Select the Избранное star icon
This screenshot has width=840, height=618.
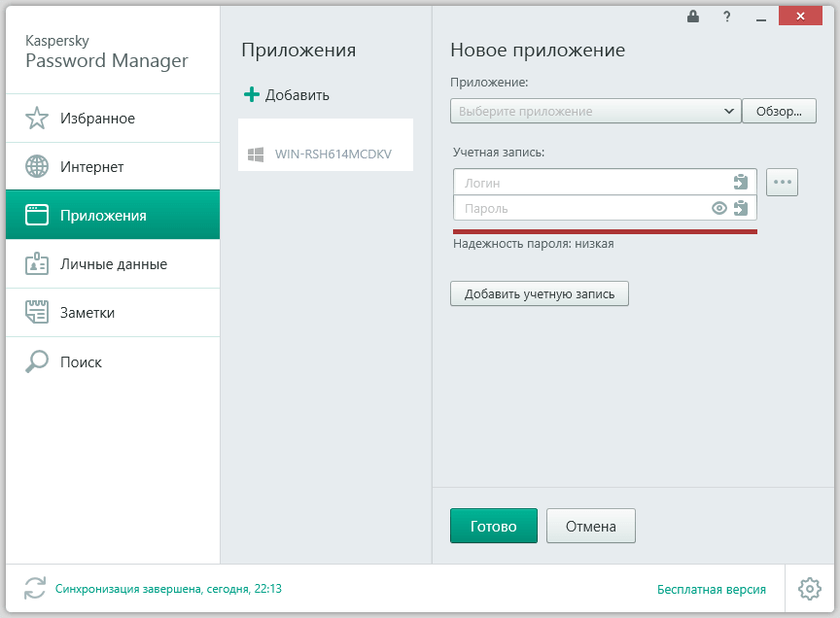[36, 118]
